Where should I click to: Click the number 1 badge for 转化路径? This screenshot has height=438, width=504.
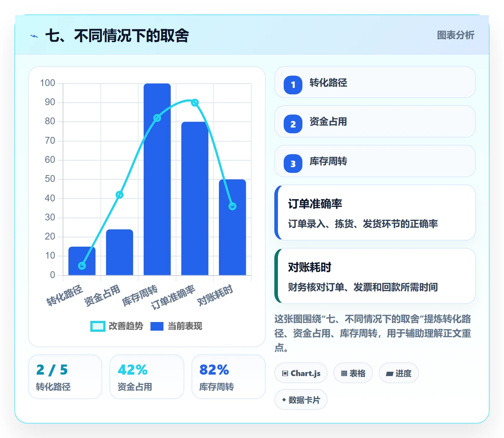click(293, 85)
